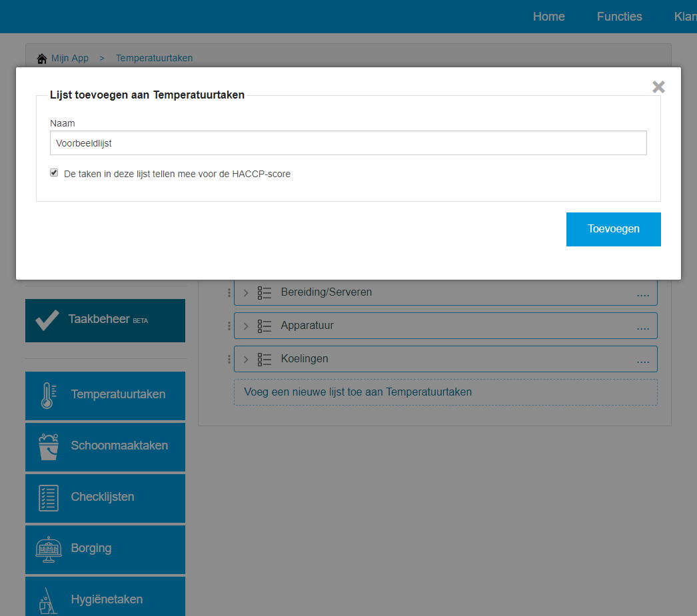The height and width of the screenshot is (616, 697).
Task: Click the Borging cake-stand icon
Action: [49, 549]
